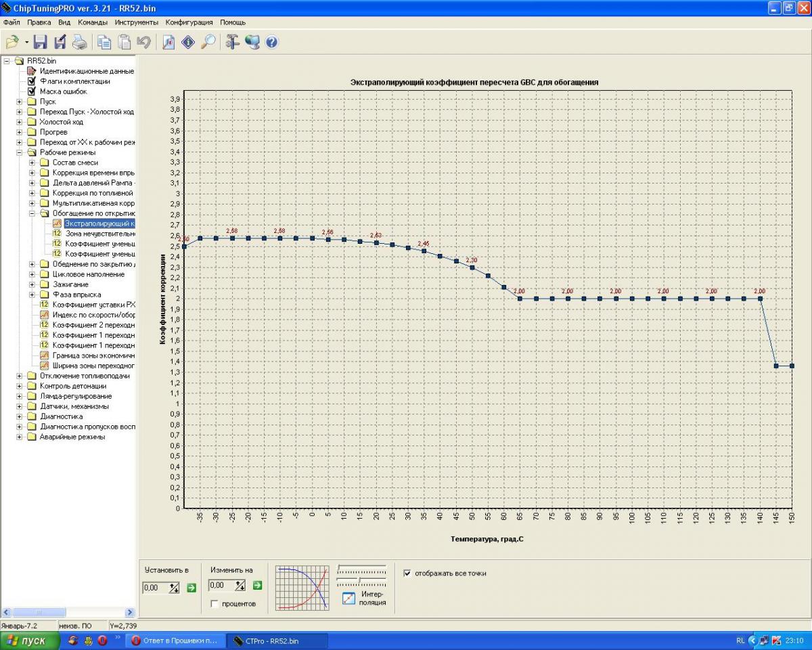Click the Print toolbar icon

point(80,42)
